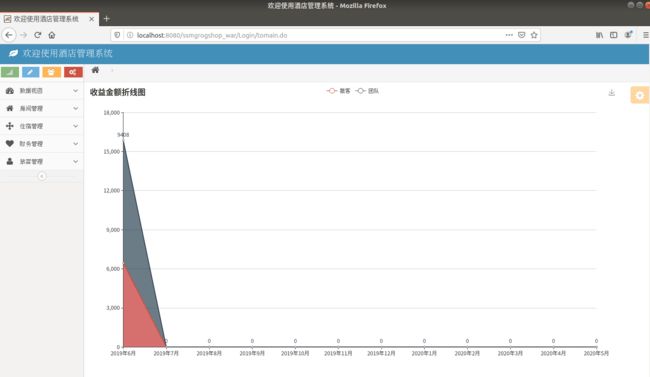Screen dimensions: 650x377
Task: Open page actions three-dot menu
Action: tap(509, 35)
